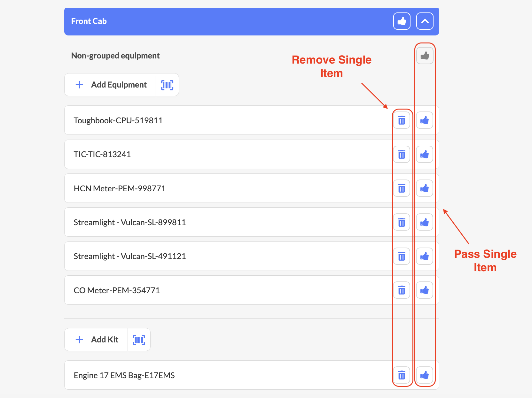Click the Add Equipment button

[110, 85]
